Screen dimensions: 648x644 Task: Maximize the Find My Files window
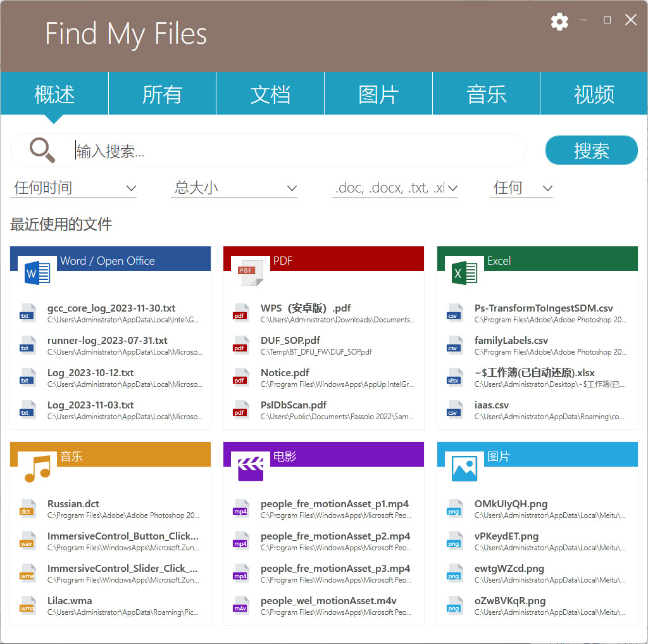[607, 20]
